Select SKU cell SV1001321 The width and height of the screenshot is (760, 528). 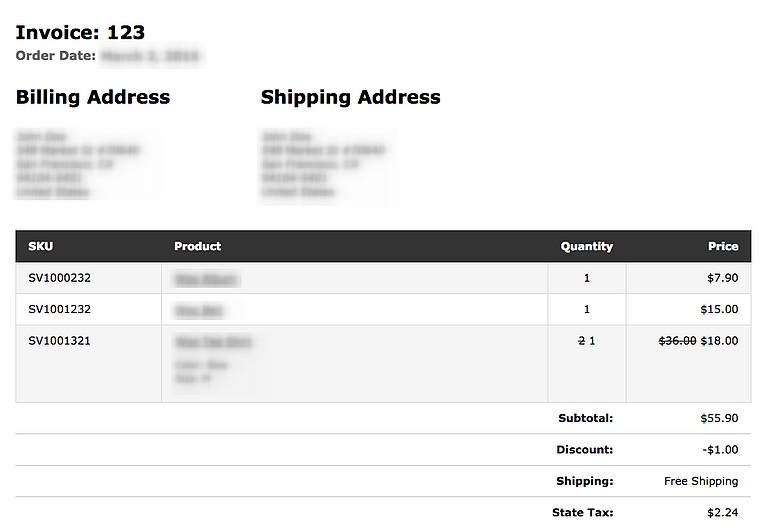click(x=59, y=341)
